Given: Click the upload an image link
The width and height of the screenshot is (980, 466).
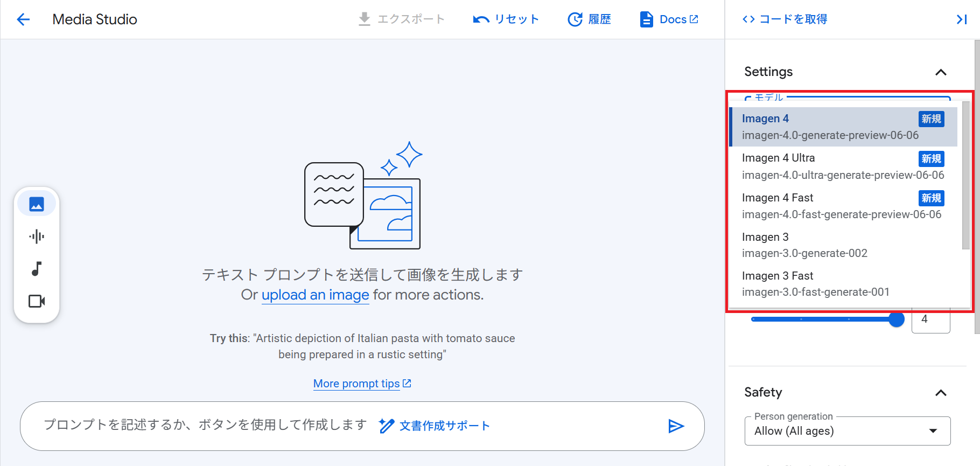Looking at the screenshot, I should (316, 295).
